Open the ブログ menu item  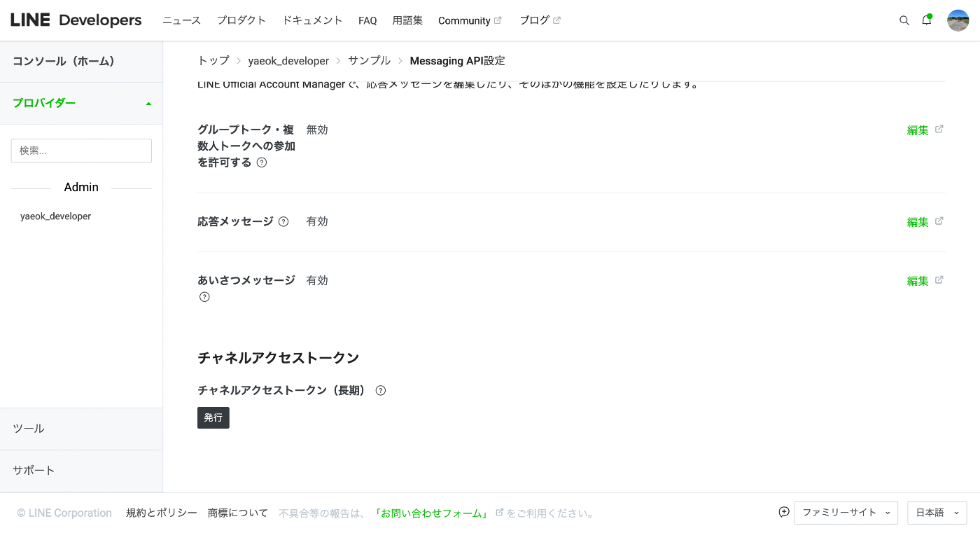pos(534,20)
